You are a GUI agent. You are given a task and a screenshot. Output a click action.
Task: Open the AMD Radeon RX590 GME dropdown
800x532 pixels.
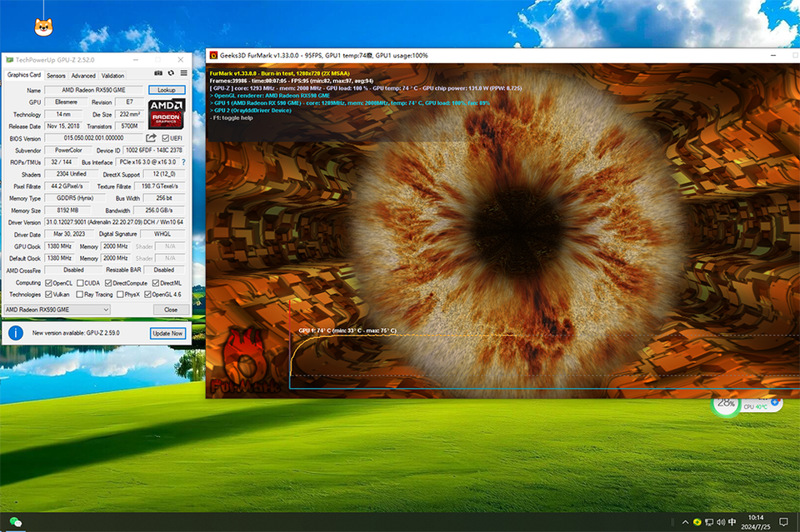tap(57, 310)
